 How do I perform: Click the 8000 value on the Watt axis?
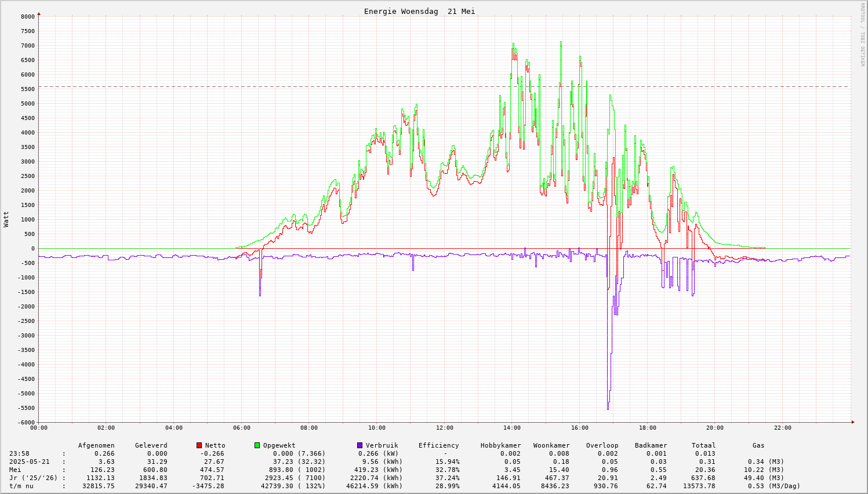click(27, 17)
